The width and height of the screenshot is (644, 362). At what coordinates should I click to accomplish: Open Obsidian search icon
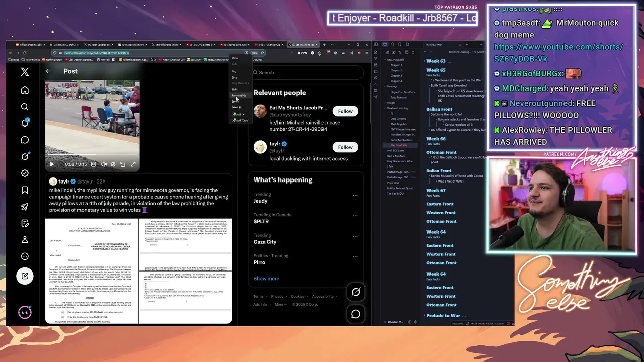click(x=392, y=45)
